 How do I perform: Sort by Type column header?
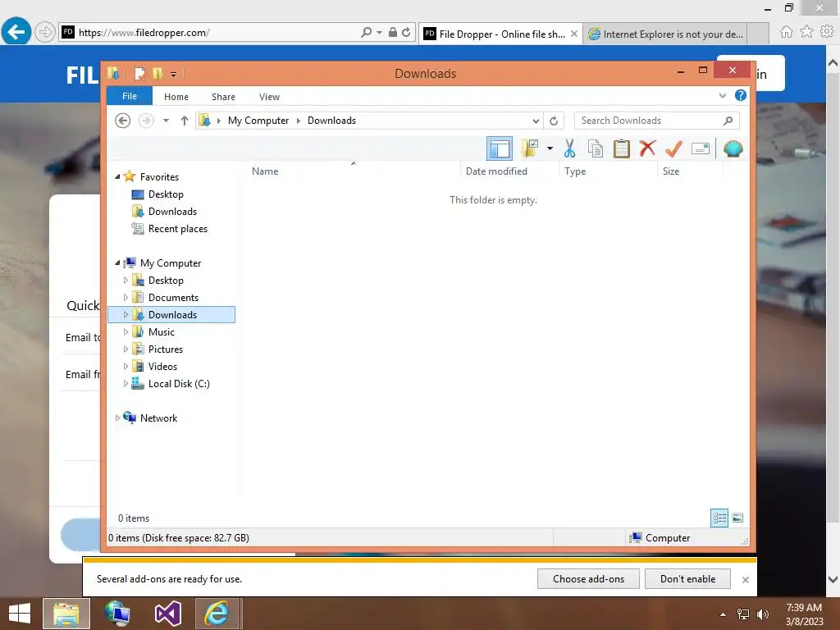[x=575, y=171]
